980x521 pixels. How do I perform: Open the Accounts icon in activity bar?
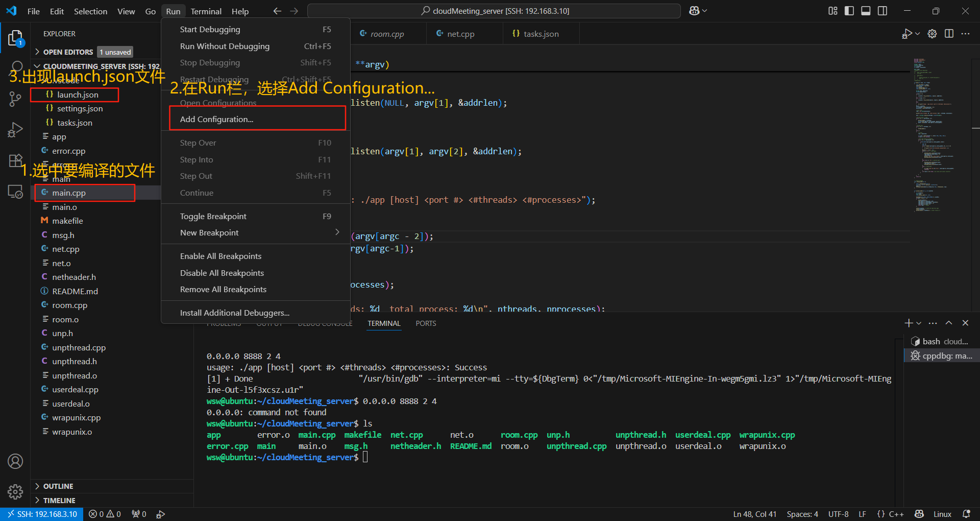click(15, 461)
